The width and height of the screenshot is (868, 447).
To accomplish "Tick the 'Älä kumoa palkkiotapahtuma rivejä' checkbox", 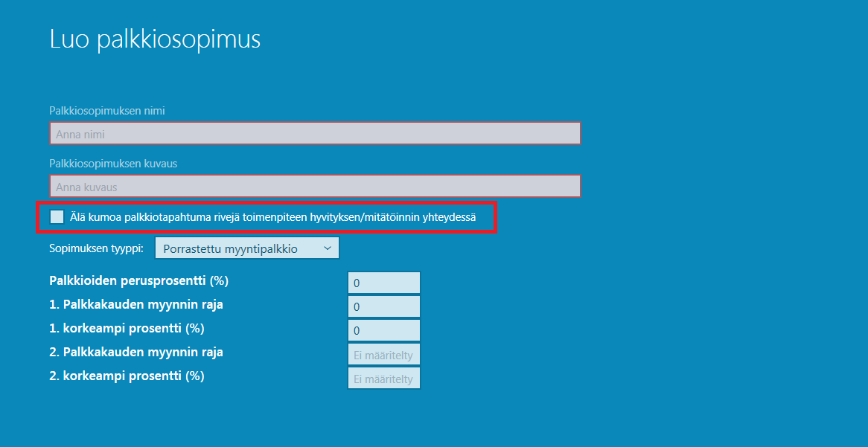I will (57, 217).
